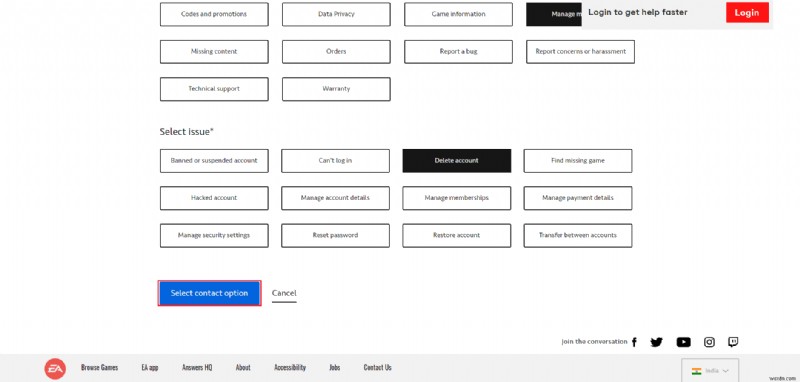Choose Hacked account issue
The height and width of the screenshot is (382, 800).
(214, 198)
